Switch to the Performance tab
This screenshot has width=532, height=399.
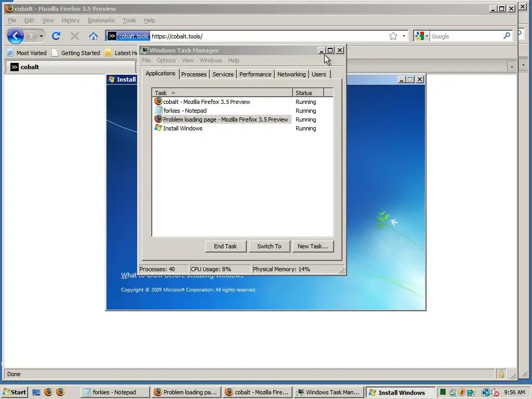pyautogui.click(x=255, y=74)
